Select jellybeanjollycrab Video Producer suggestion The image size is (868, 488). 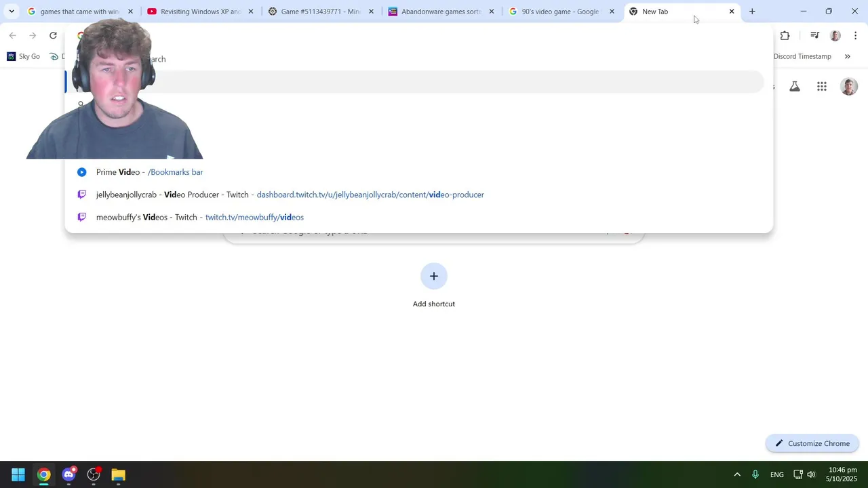(x=418, y=195)
